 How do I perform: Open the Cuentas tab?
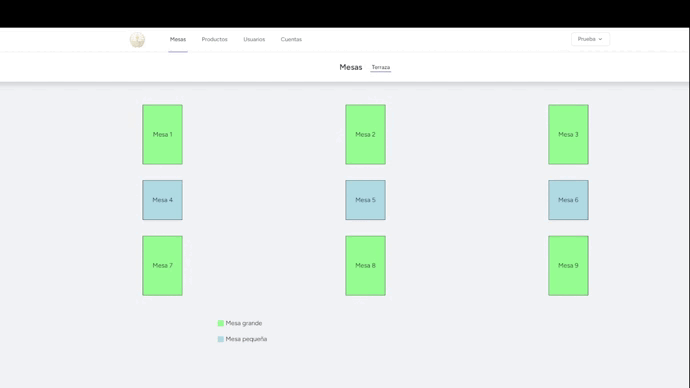(291, 39)
